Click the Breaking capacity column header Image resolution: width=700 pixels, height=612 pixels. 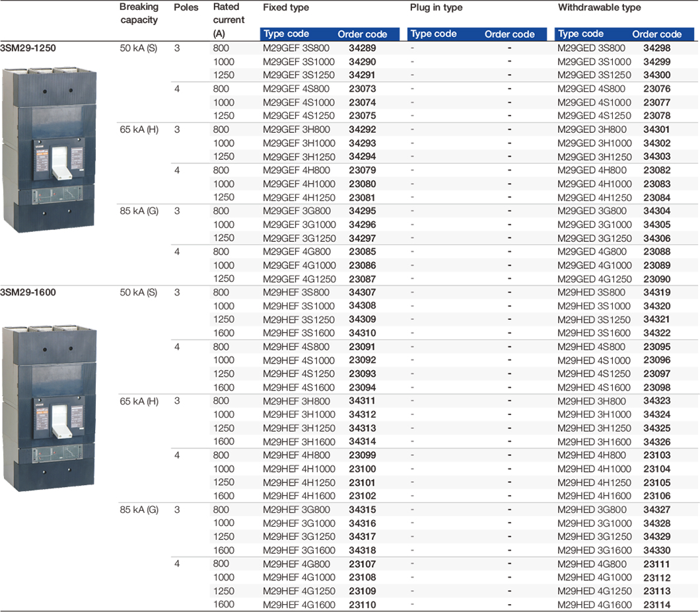pos(139,13)
